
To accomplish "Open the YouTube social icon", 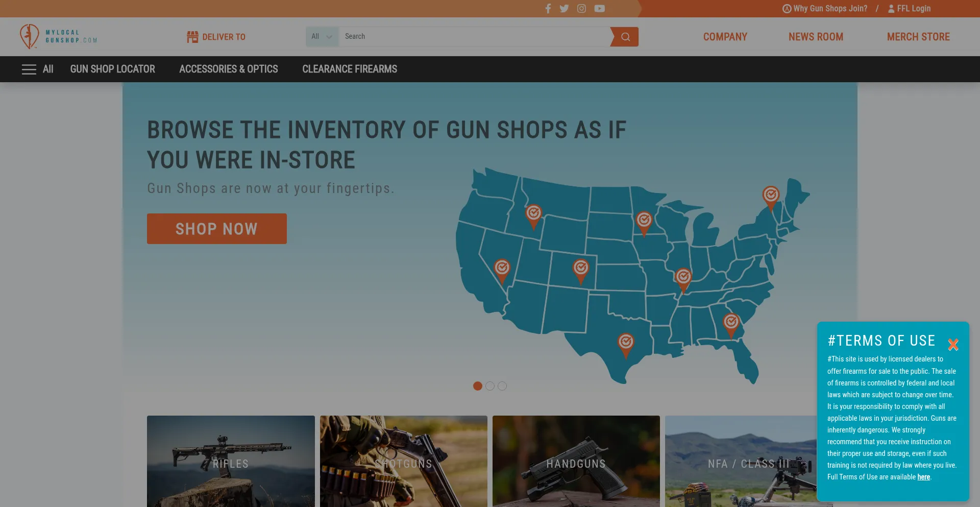I will point(600,9).
